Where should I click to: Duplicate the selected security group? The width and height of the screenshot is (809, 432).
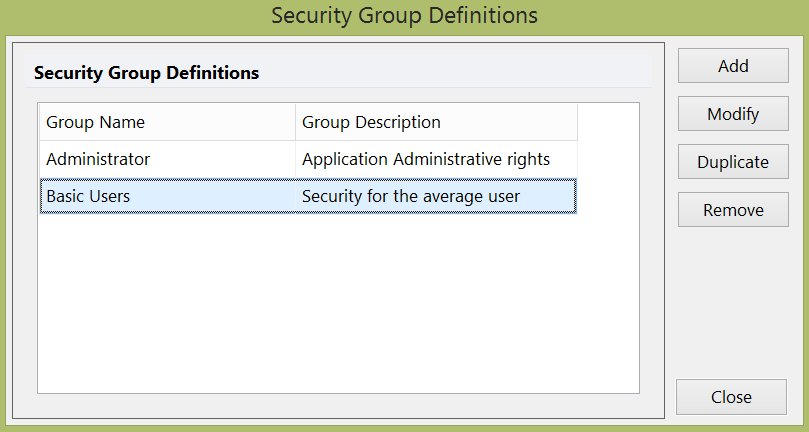(x=733, y=162)
